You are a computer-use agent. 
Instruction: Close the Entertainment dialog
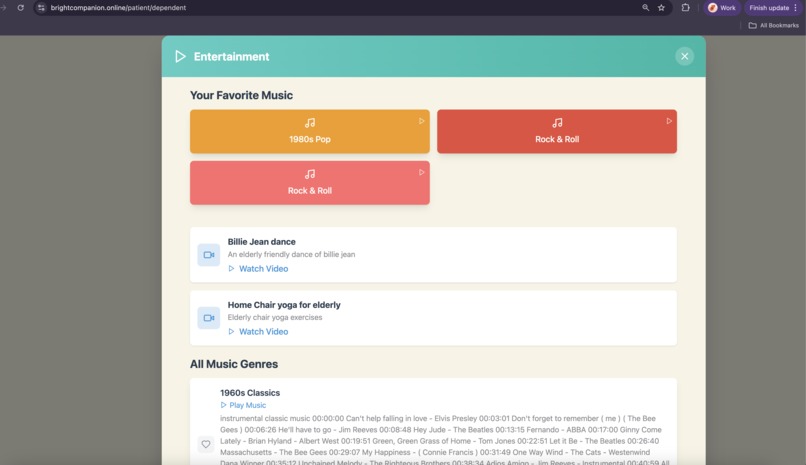[x=684, y=57]
